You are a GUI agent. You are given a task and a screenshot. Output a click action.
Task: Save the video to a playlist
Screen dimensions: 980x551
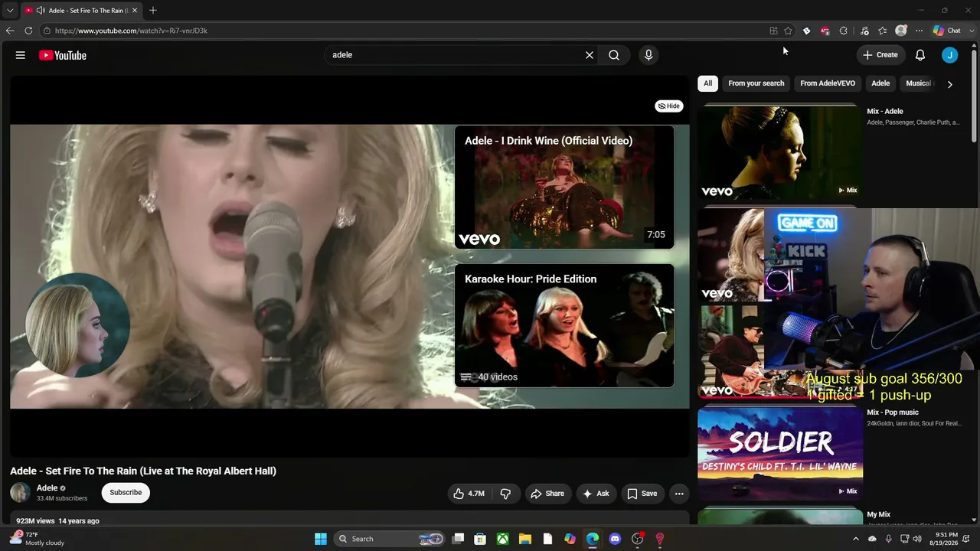tap(642, 494)
